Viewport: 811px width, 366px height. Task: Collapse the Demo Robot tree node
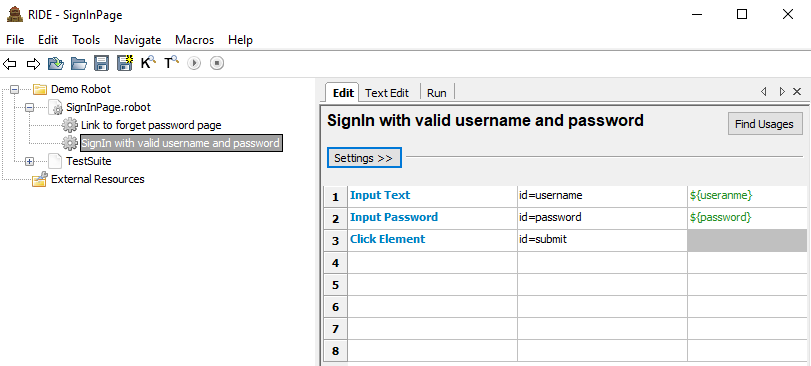pyautogui.click(x=14, y=89)
